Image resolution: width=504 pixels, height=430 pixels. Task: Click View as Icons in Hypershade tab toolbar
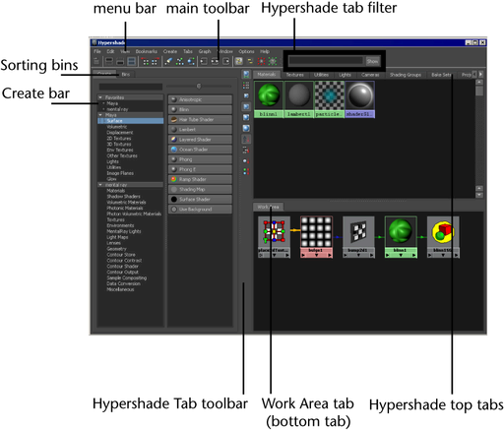(x=246, y=74)
